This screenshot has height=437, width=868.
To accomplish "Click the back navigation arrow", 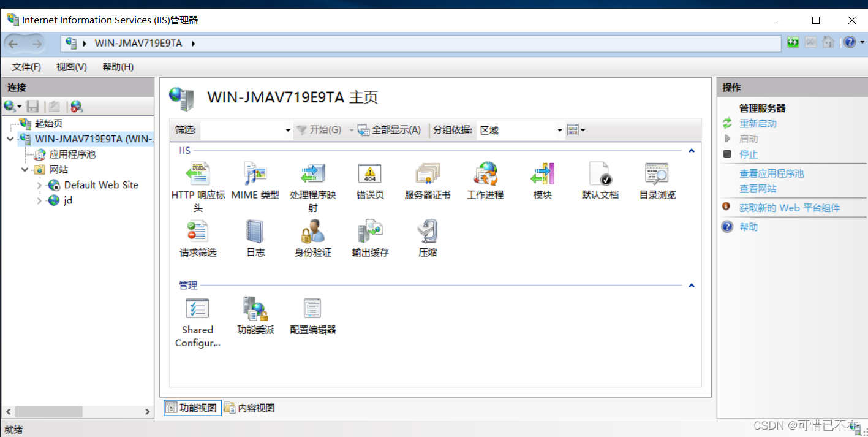I will 13,44.
